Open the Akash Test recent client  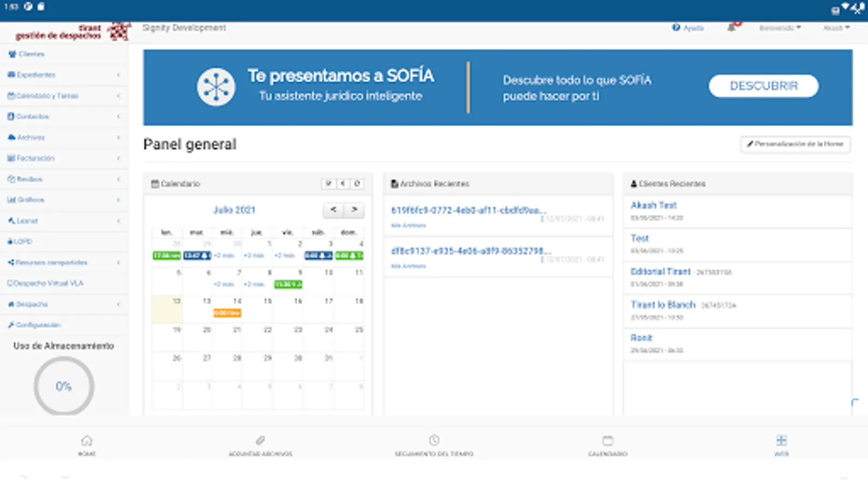coord(653,206)
